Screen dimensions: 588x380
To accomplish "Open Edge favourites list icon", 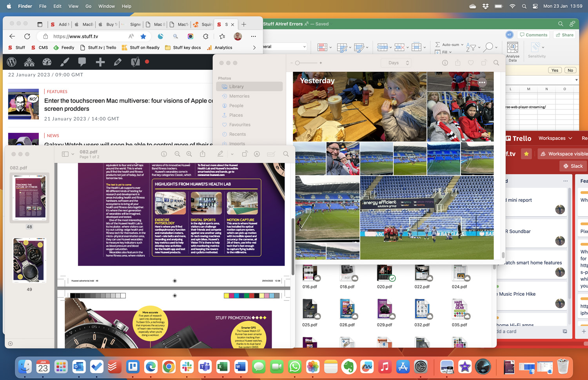I will (x=222, y=36).
